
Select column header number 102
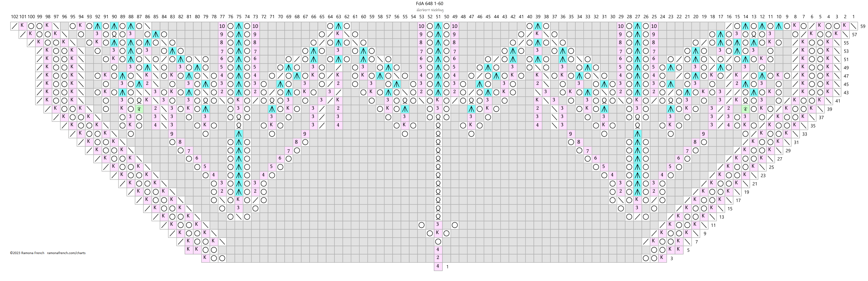tap(15, 17)
